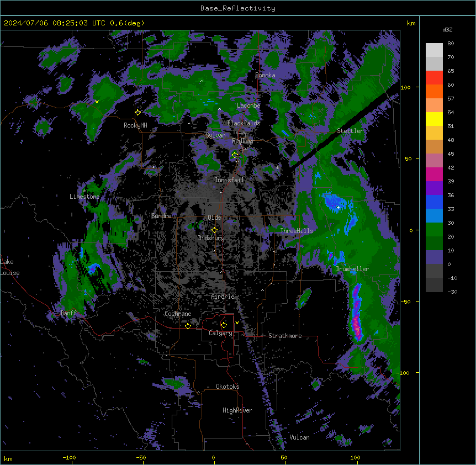Click the Blackfalds city label
The image size is (476, 465).
[x=244, y=123]
